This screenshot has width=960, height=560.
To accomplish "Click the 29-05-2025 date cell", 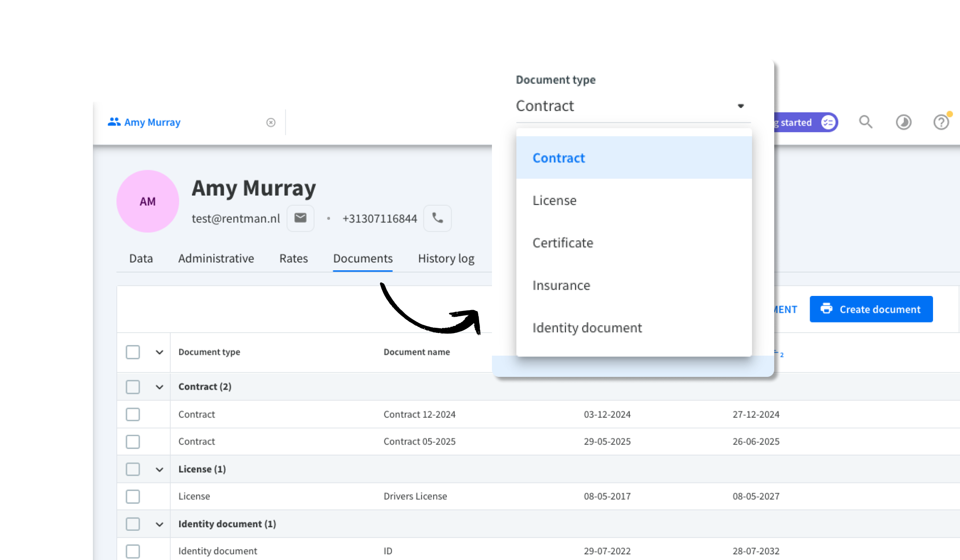I will tap(607, 441).
